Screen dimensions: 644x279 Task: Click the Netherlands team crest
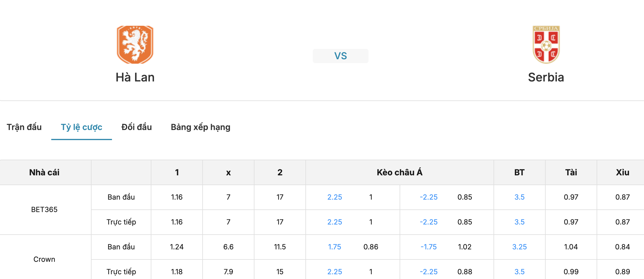135,44
